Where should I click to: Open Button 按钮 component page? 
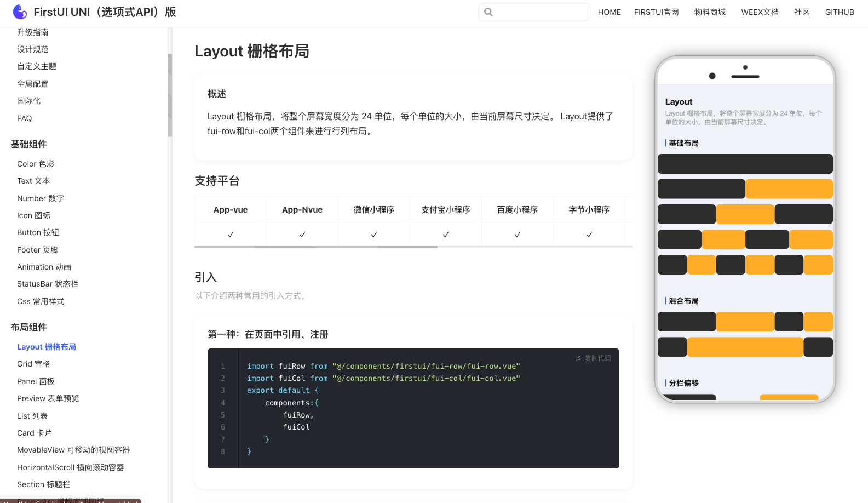pos(38,232)
